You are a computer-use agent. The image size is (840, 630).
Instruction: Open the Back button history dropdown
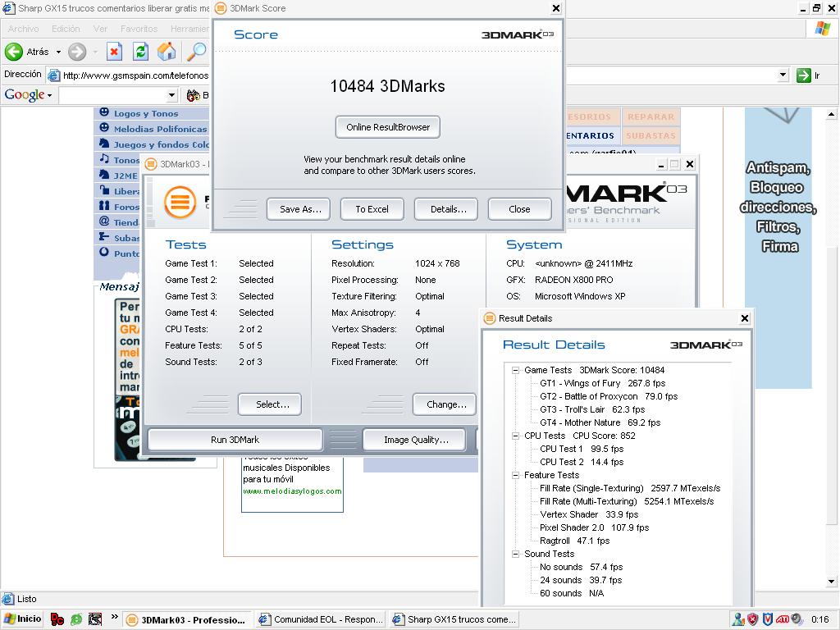tap(58, 52)
